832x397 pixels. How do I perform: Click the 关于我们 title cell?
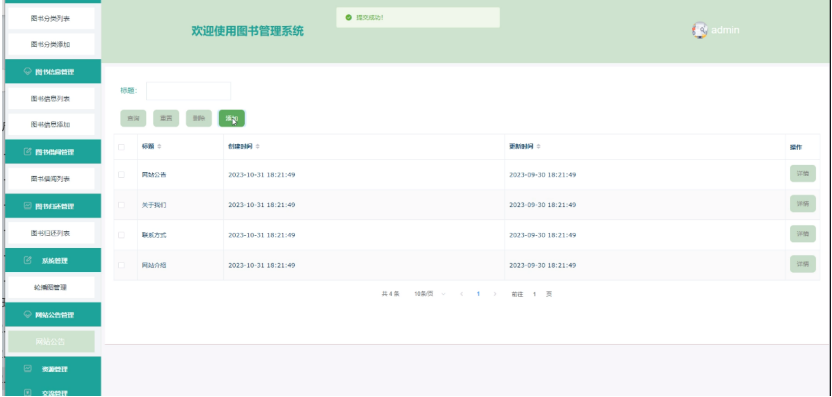[x=154, y=205]
